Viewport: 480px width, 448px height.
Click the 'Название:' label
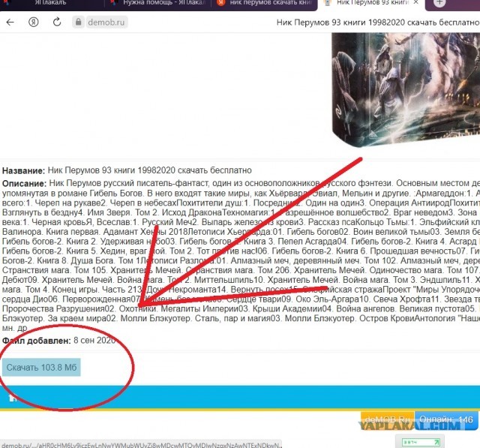coord(23,170)
